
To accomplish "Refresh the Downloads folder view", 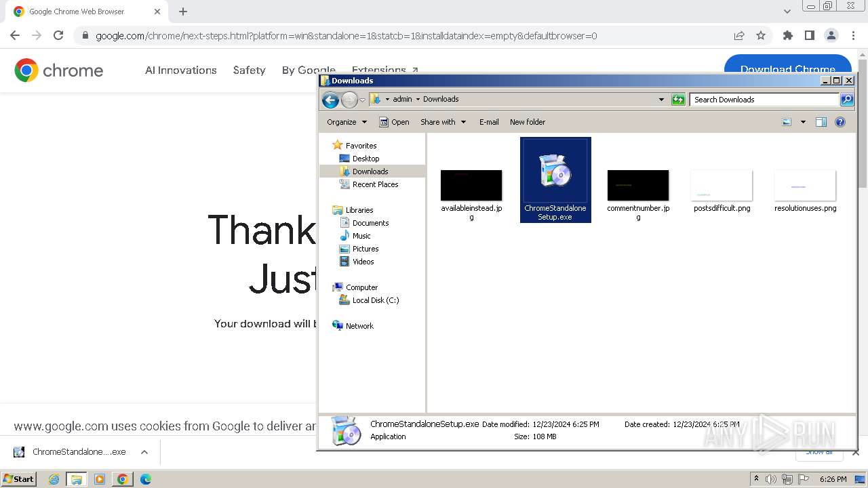I will 678,100.
